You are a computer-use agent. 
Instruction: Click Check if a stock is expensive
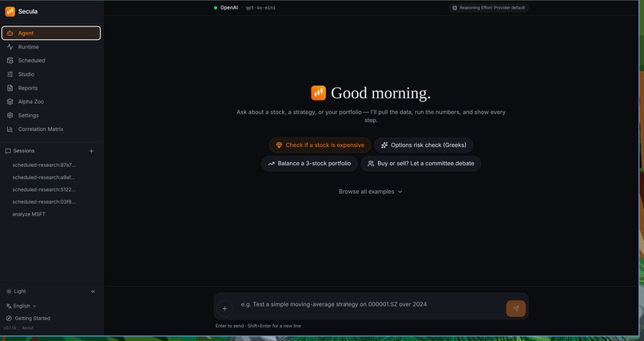(320, 145)
